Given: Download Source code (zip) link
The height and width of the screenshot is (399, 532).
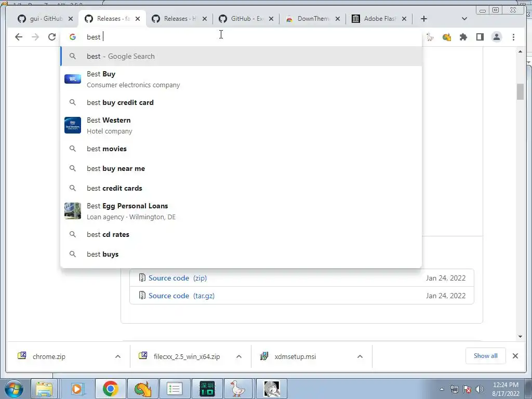Looking at the screenshot, I should pyautogui.click(x=178, y=278).
